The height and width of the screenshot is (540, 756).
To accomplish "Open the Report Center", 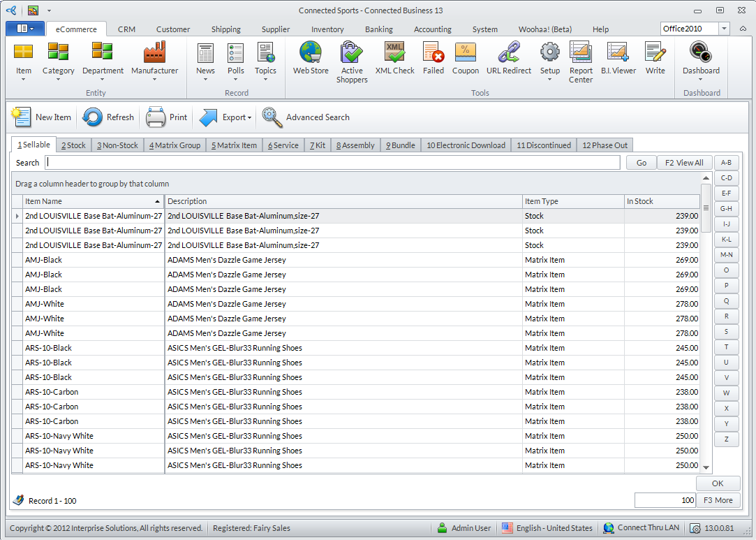I will click(580, 59).
